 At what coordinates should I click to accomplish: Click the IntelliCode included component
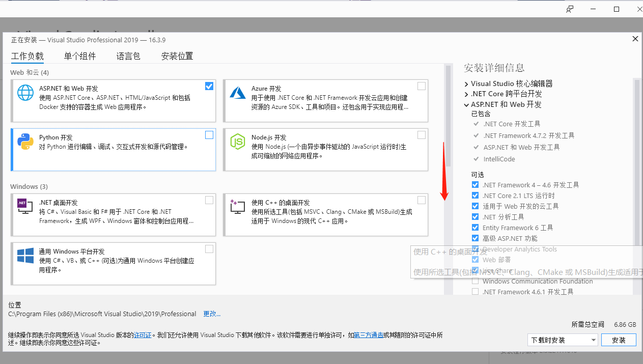click(x=499, y=159)
